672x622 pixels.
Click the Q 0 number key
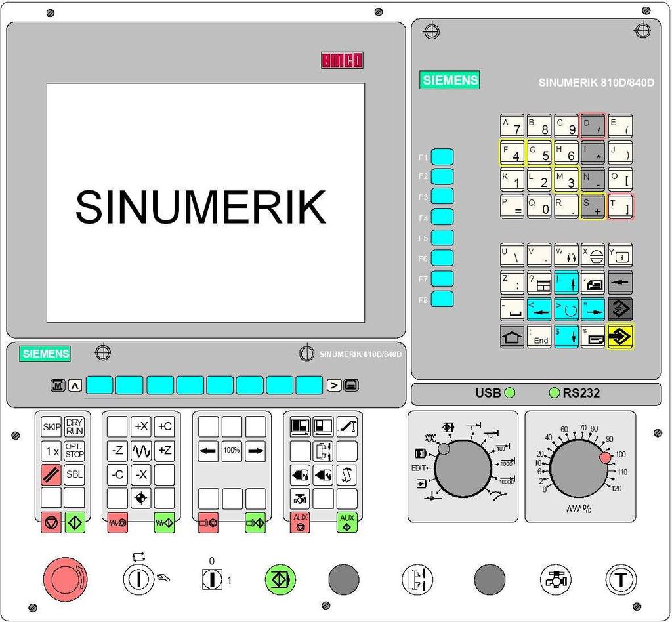tap(539, 207)
